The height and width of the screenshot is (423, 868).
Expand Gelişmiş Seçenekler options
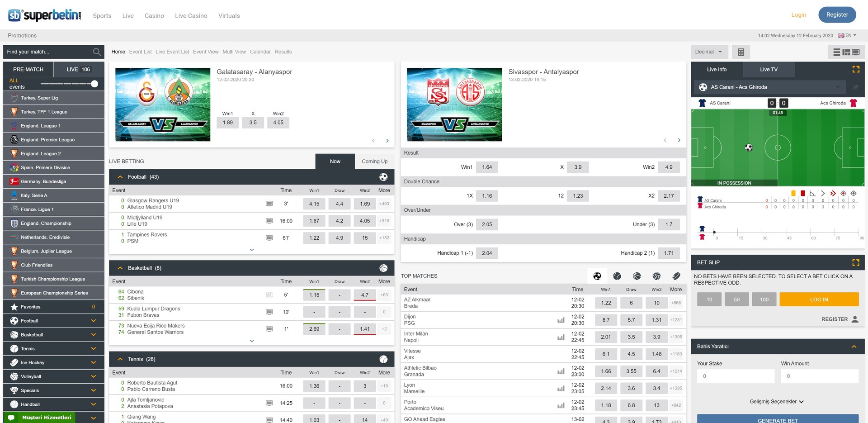(777, 402)
